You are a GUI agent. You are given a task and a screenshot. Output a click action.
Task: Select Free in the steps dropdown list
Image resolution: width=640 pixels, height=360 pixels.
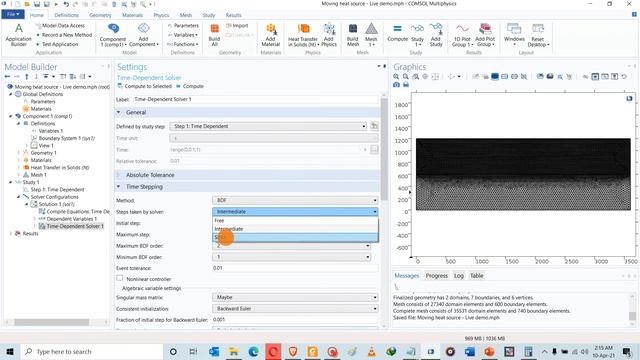click(295, 220)
